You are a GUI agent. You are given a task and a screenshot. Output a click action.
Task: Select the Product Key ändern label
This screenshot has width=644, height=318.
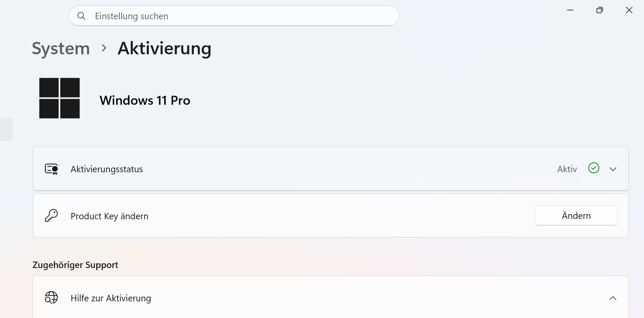point(109,216)
